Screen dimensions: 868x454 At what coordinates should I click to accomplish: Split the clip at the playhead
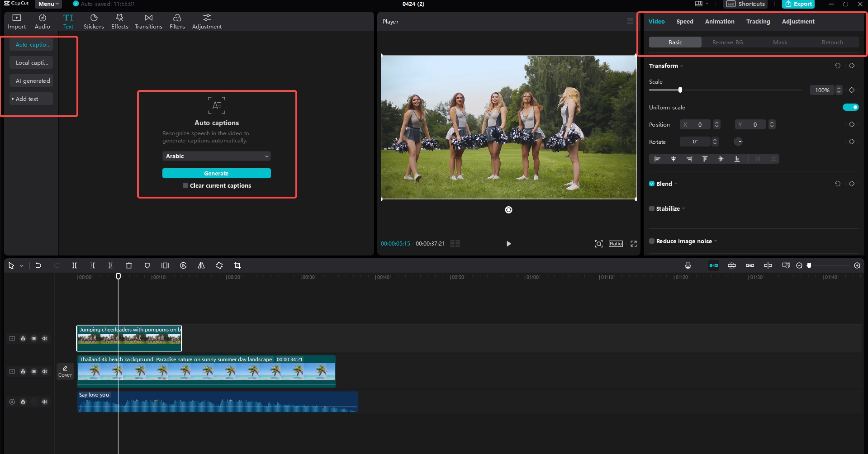coord(74,265)
